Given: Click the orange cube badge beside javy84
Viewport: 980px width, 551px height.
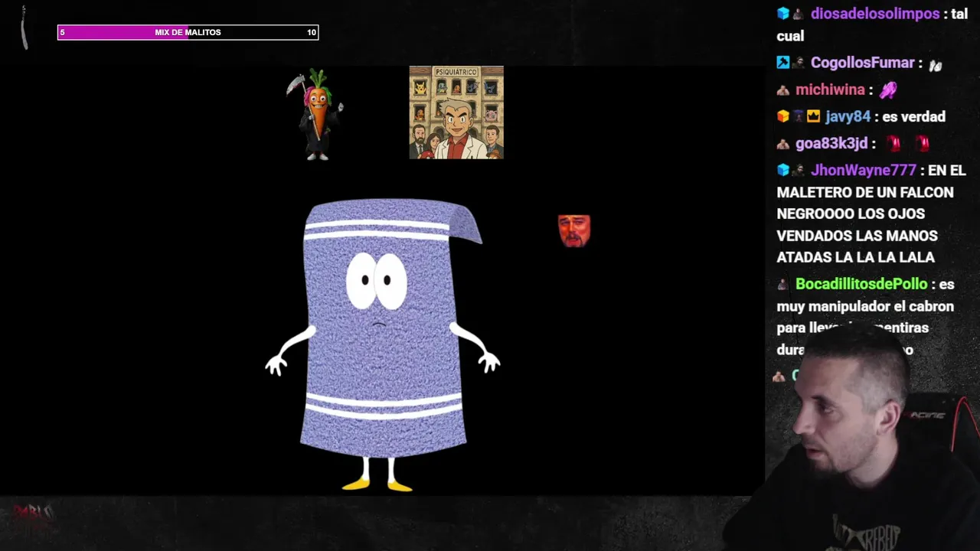Looking at the screenshot, I should tap(782, 116).
